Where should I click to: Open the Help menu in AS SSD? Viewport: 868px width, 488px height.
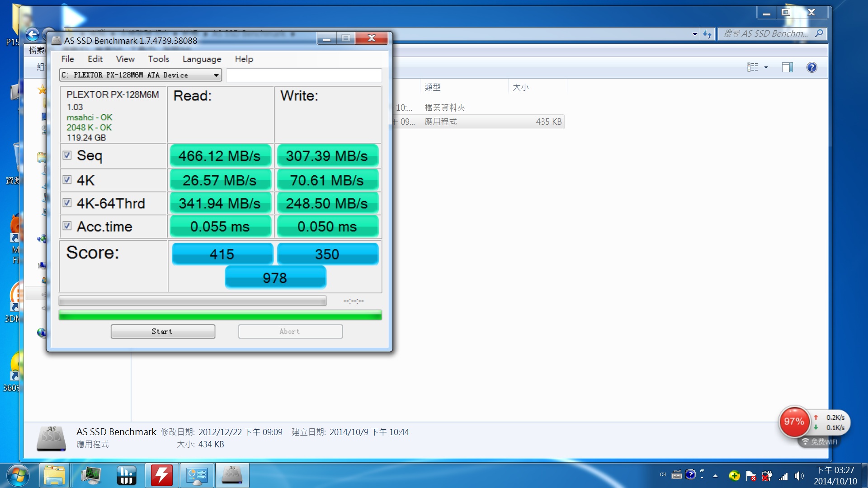pyautogui.click(x=244, y=59)
